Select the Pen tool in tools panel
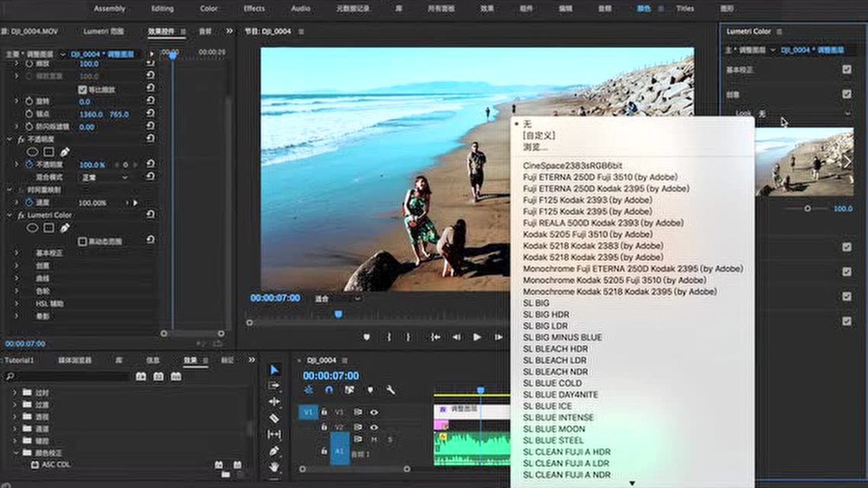The image size is (868, 488). (x=274, y=451)
